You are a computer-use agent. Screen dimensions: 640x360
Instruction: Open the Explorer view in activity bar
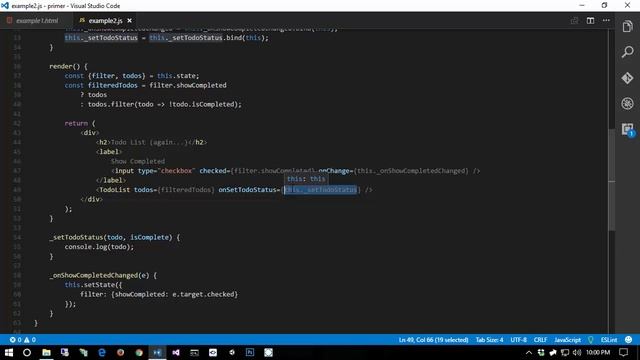click(627, 27)
